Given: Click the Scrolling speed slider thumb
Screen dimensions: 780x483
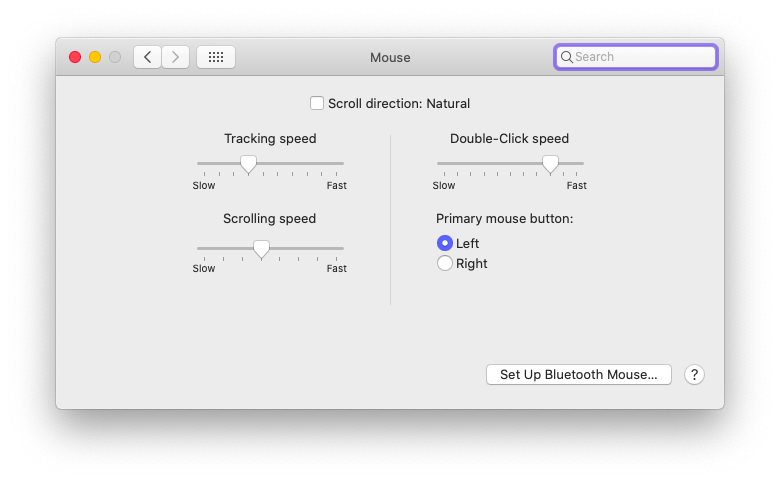Looking at the screenshot, I should (261, 249).
